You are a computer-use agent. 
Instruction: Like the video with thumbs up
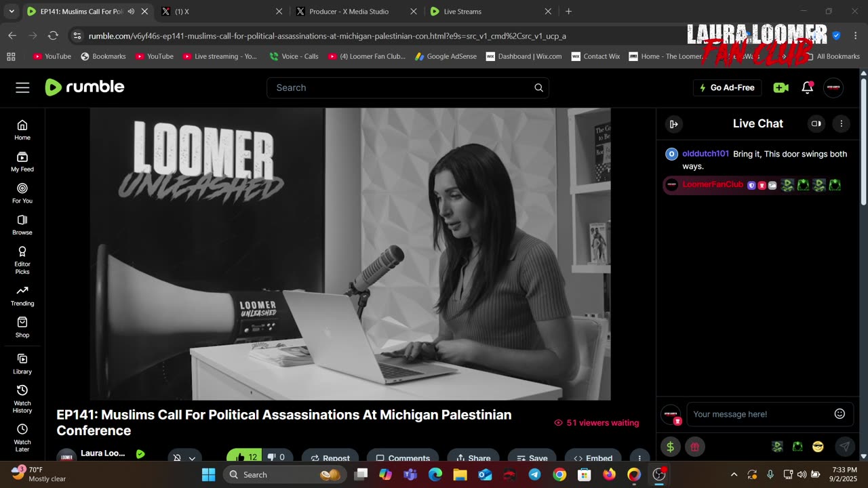point(245,457)
